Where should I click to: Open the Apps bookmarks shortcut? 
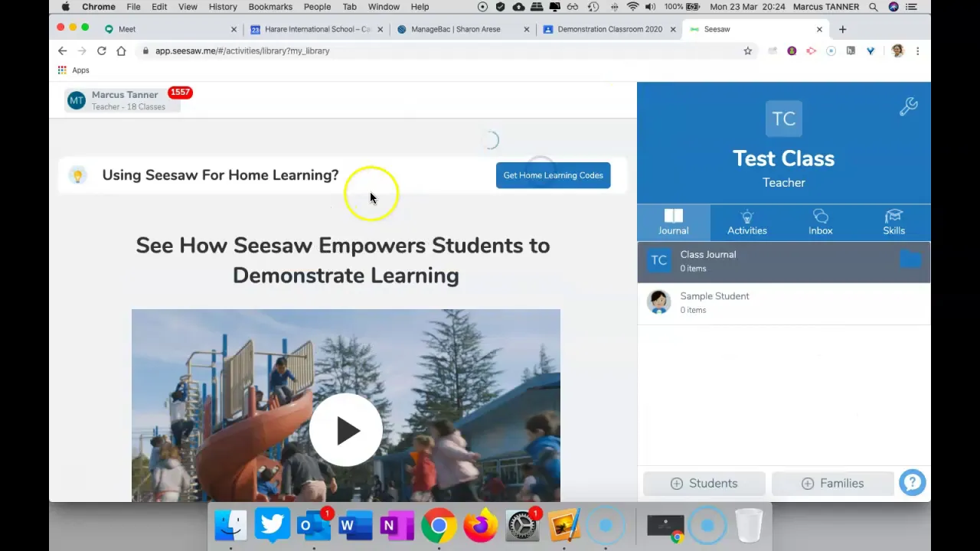73,70
